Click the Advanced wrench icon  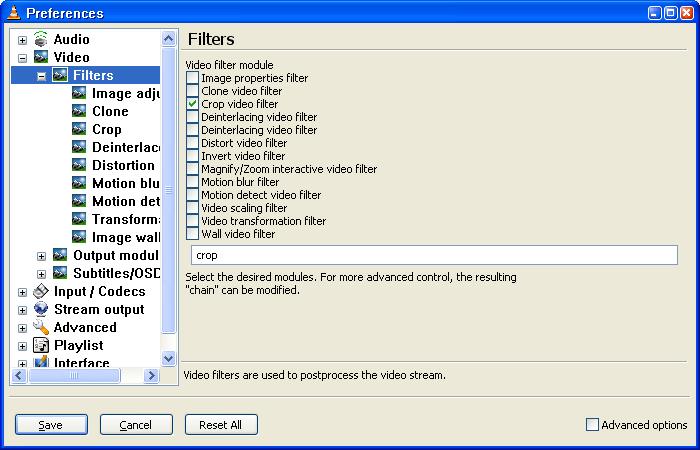click(x=41, y=327)
